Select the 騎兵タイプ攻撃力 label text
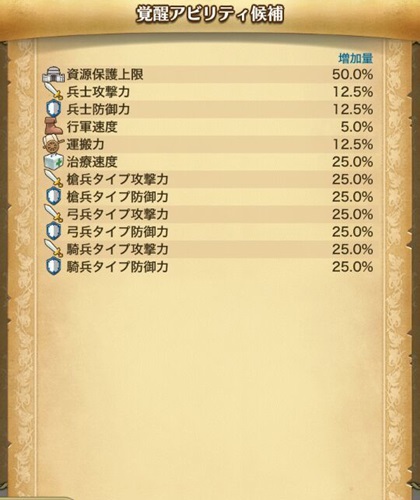Image resolution: width=420 pixels, height=500 pixels. (x=117, y=249)
